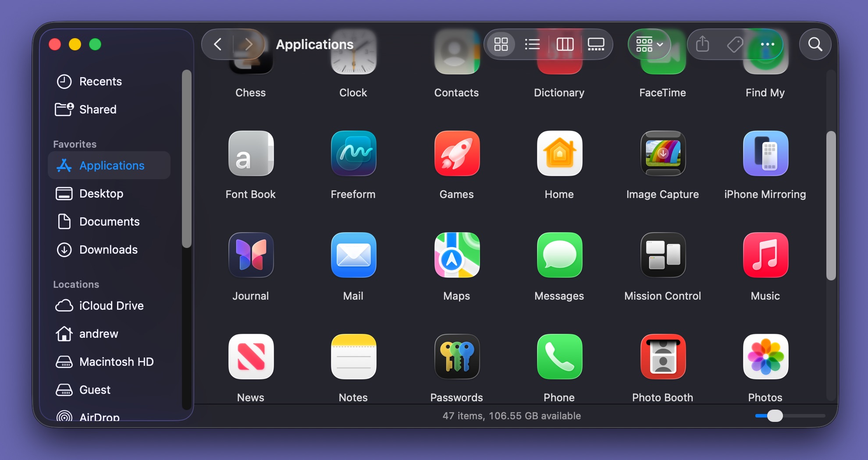Go forward with the right chevron
This screenshot has height=460, width=868.
pos(249,44)
